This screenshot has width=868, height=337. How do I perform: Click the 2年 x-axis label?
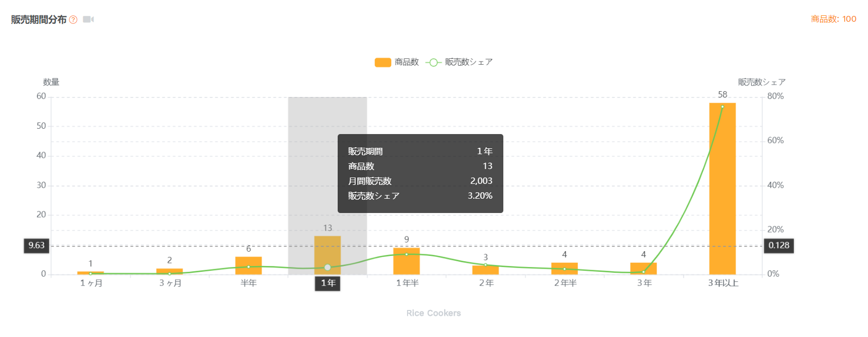coord(486,283)
